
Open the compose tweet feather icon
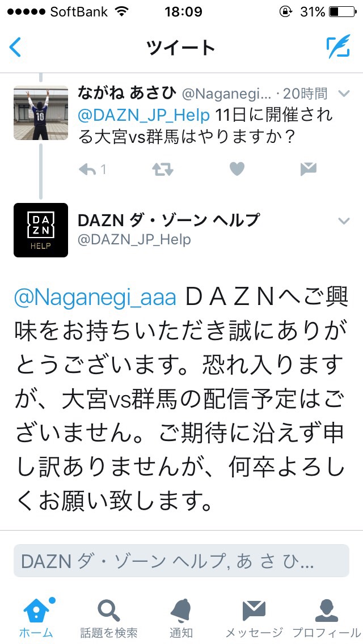[339, 46]
